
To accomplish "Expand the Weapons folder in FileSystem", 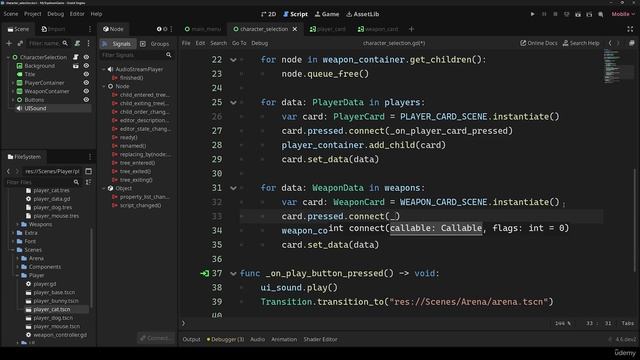I will pyautogui.click(x=17, y=224).
